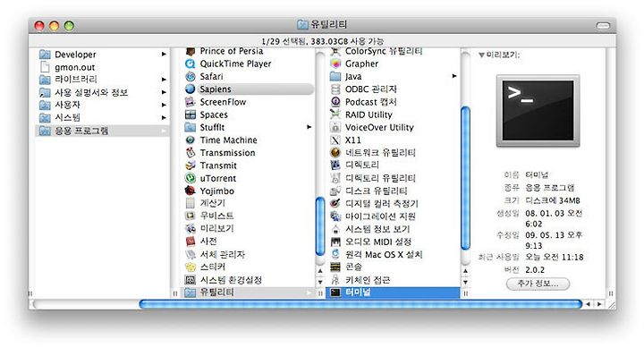Click the horizontal scroll-left arrow
This screenshot has width=644, height=348.
(589, 304)
